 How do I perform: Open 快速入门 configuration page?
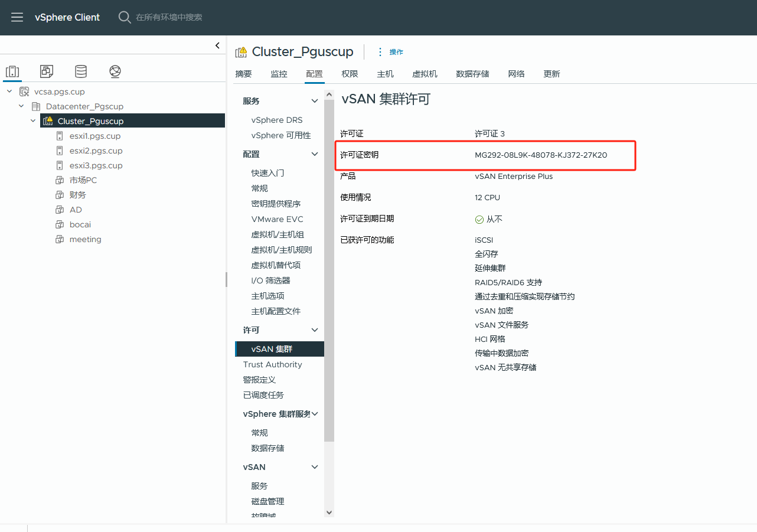(268, 173)
